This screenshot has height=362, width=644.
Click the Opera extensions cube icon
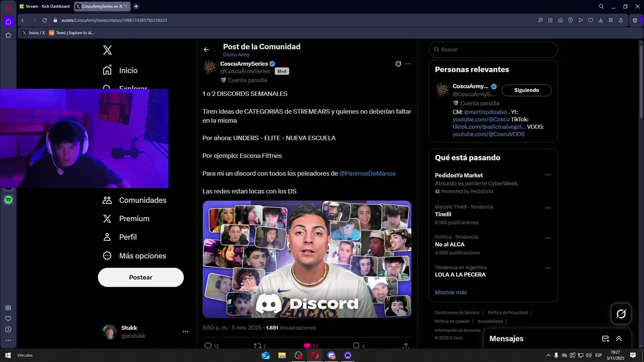635,20
